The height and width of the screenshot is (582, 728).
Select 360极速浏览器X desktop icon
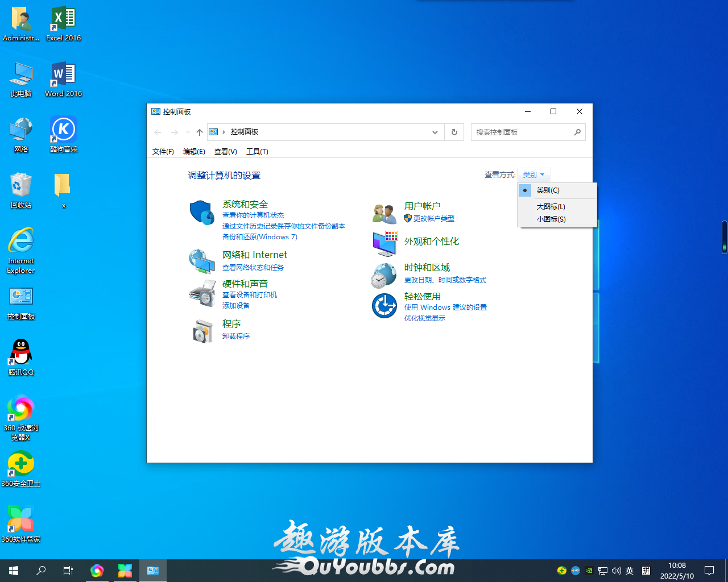click(x=21, y=418)
